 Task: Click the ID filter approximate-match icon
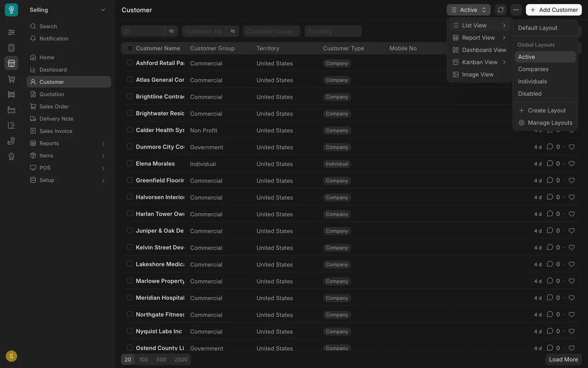(x=171, y=31)
